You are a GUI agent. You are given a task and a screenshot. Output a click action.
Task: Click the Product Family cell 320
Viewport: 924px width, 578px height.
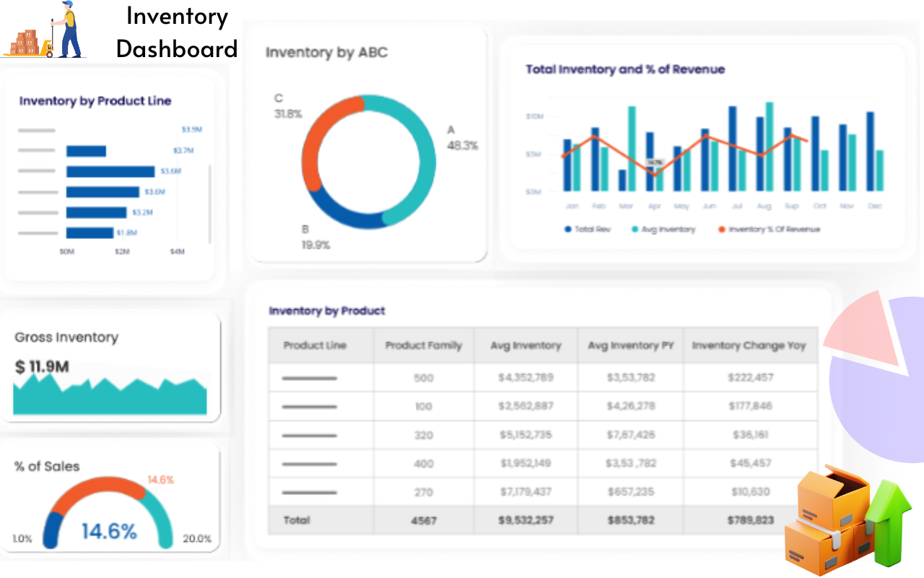[x=424, y=435]
